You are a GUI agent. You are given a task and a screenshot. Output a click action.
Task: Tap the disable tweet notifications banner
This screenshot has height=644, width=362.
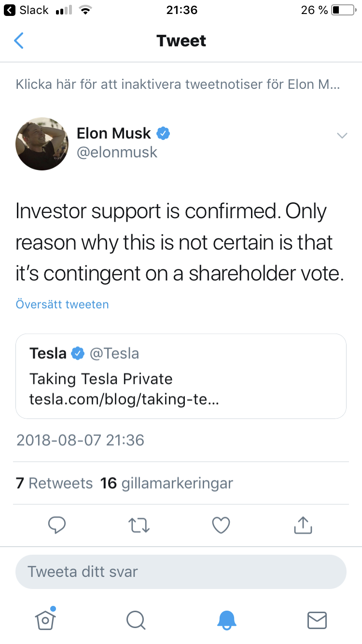178,84
